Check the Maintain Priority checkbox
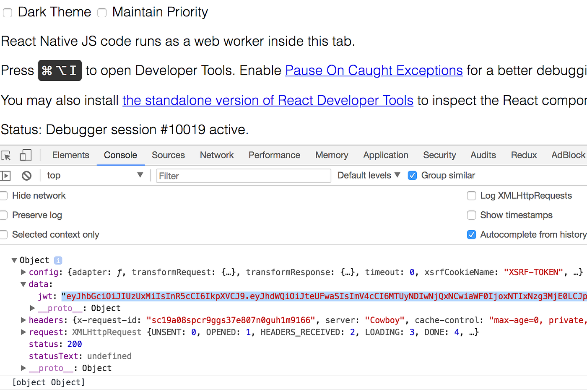 pos(102,13)
